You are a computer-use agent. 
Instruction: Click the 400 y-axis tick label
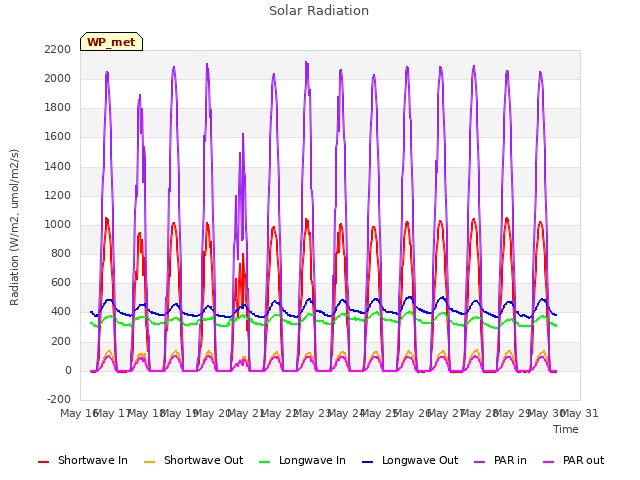pos(61,312)
